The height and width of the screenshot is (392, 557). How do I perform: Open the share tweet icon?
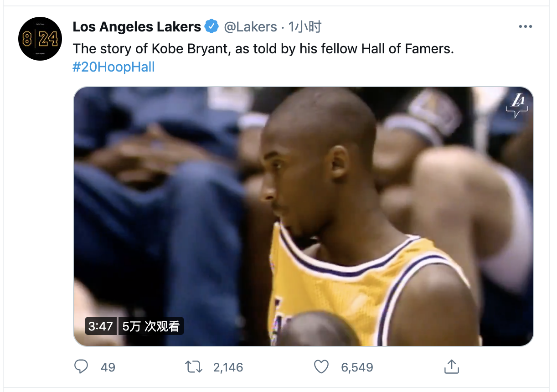pos(451,366)
